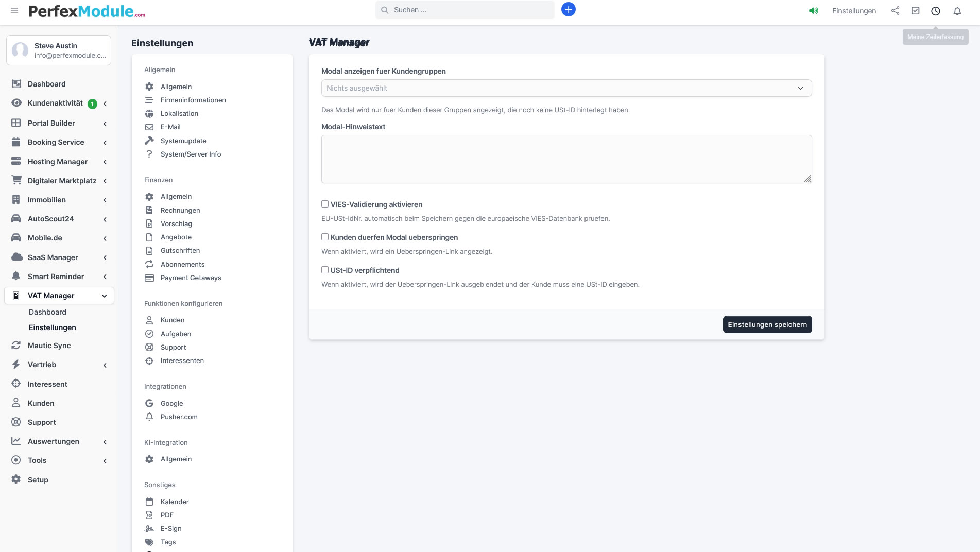
Task: Open the share icon in top bar
Action: [895, 11]
